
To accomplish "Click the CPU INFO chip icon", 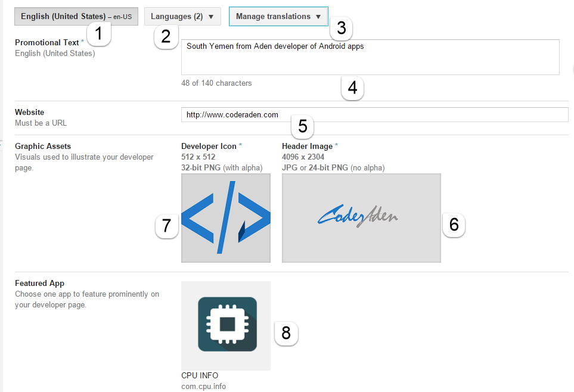I will pos(227,324).
